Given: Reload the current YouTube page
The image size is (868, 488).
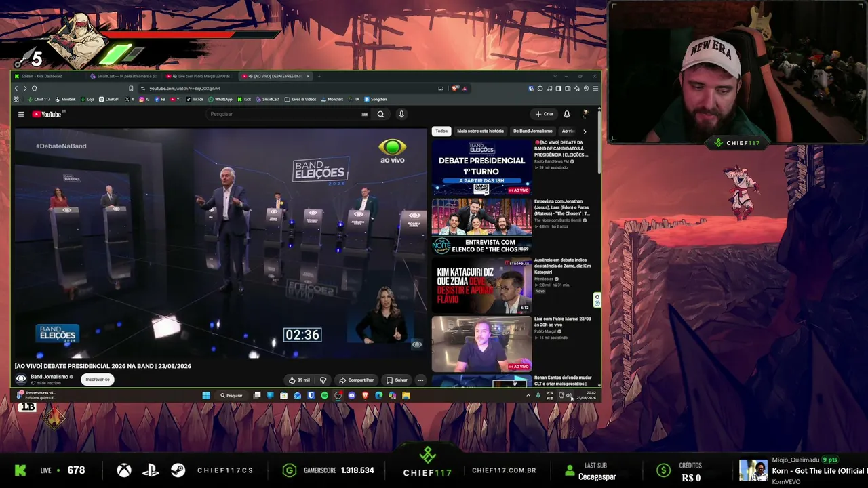Looking at the screenshot, I should [34, 88].
